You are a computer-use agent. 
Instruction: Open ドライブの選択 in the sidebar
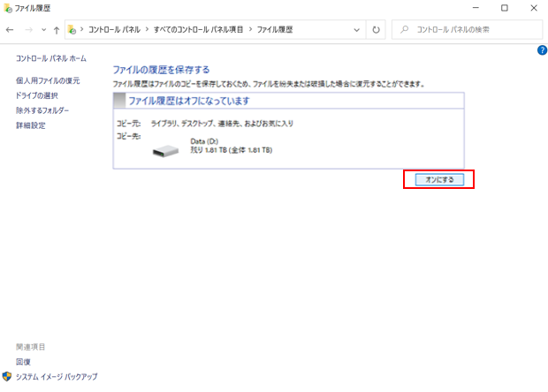[37, 95]
